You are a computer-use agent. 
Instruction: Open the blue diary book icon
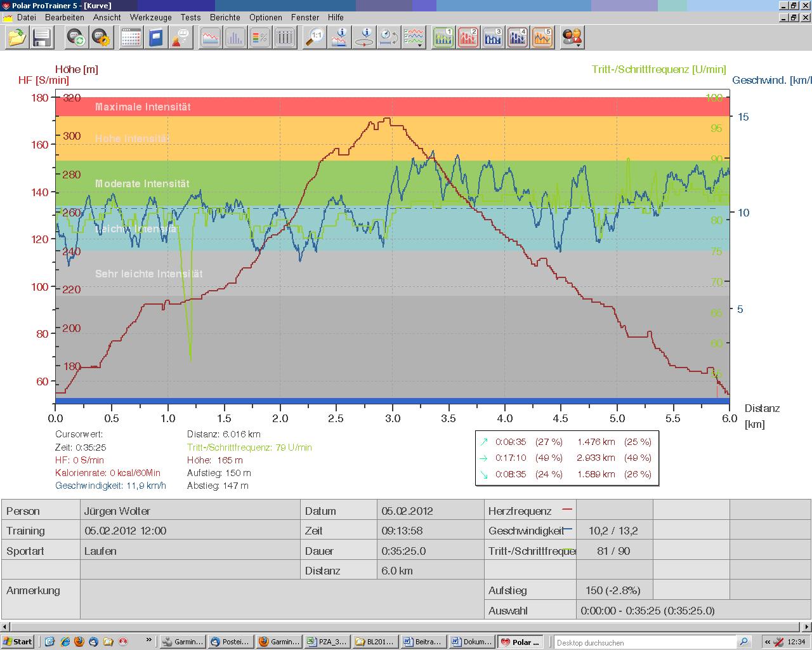155,38
